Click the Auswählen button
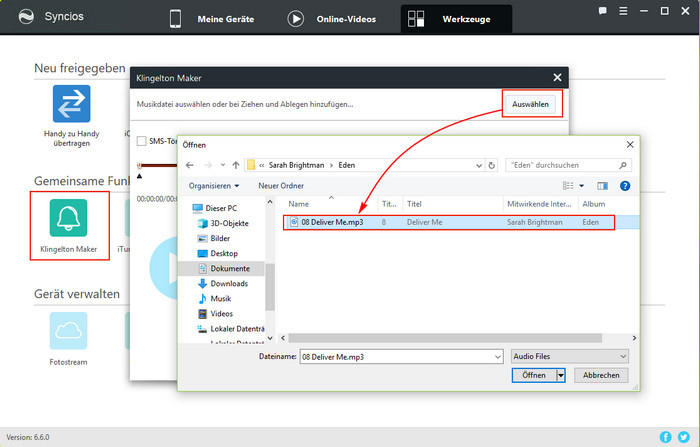Screen dimensions: 700x447 [x=530, y=104]
